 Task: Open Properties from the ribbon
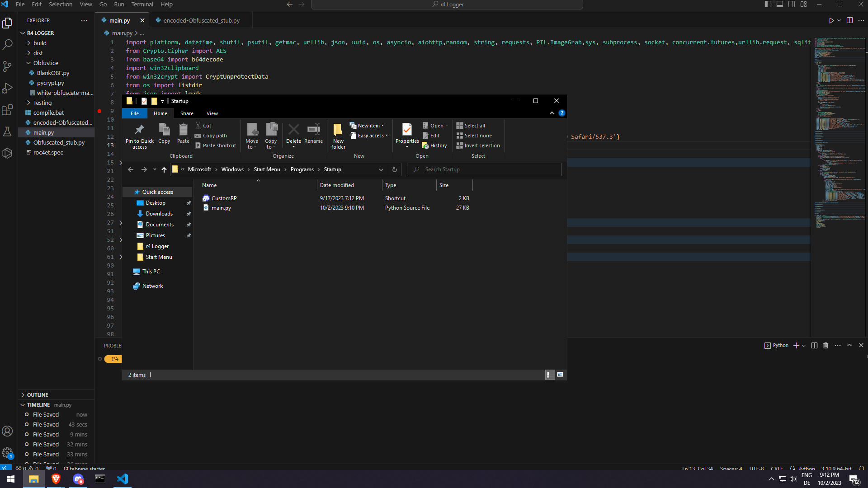pos(407,136)
